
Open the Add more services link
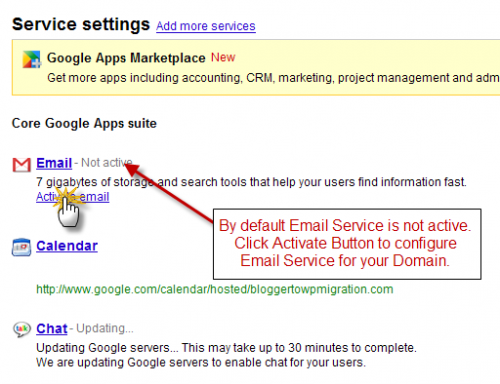(206, 26)
